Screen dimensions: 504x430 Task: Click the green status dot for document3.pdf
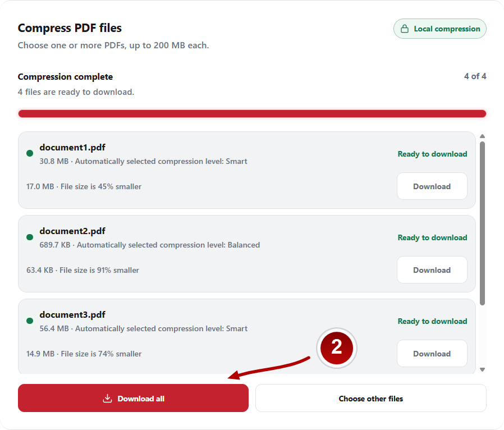(x=30, y=321)
